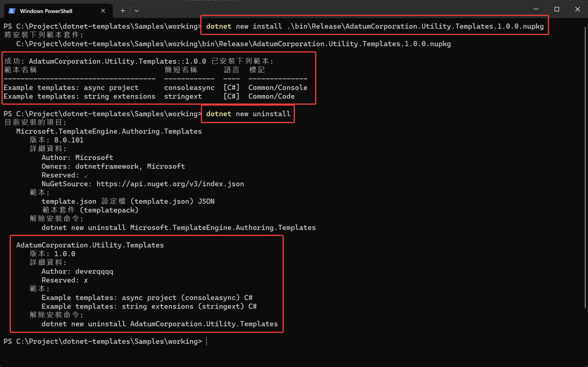
Task: Click the '成功: AdatumCorporation.Utility.Templates::1.0.0' success line
Action: click(139, 61)
